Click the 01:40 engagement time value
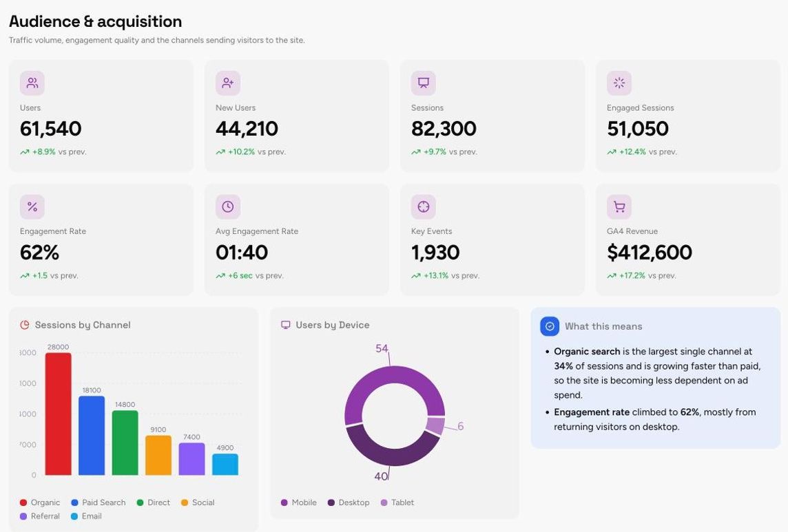The height and width of the screenshot is (532, 788). click(x=242, y=253)
